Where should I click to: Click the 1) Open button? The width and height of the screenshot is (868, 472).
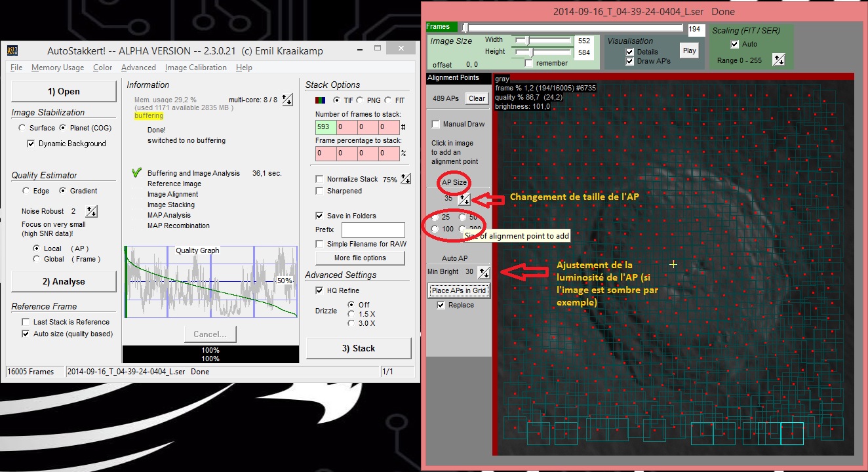(64, 91)
